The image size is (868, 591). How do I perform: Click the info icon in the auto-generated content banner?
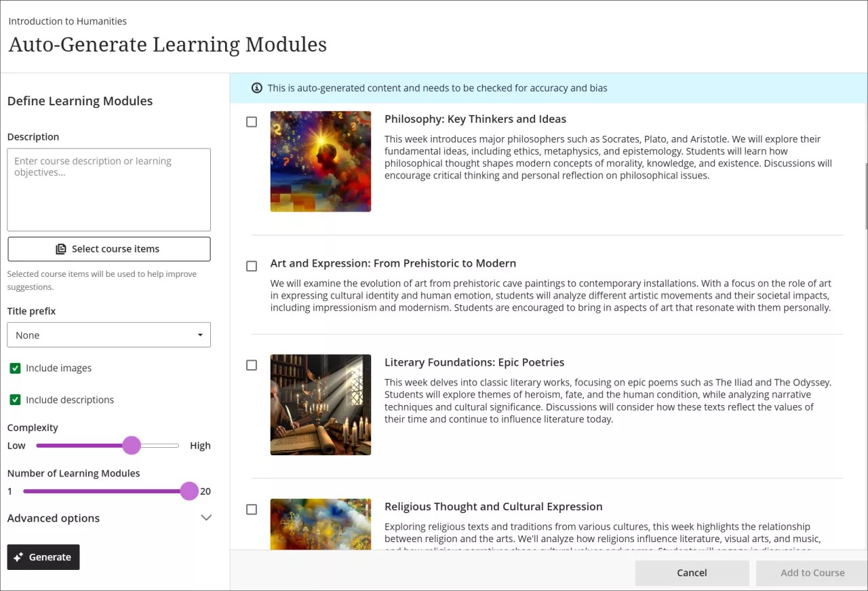pos(256,88)
